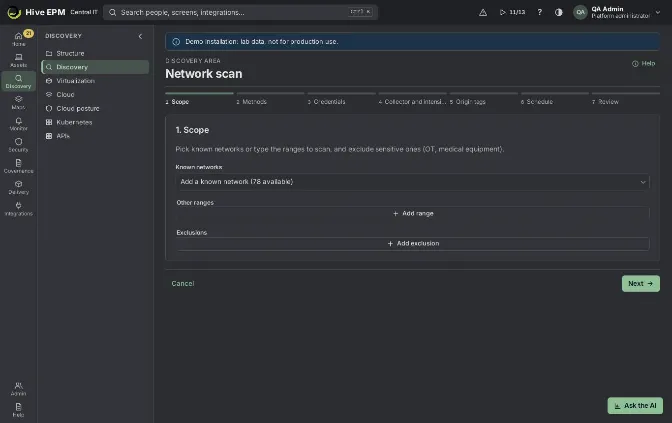Click the question mark help icon

(540, 12)
